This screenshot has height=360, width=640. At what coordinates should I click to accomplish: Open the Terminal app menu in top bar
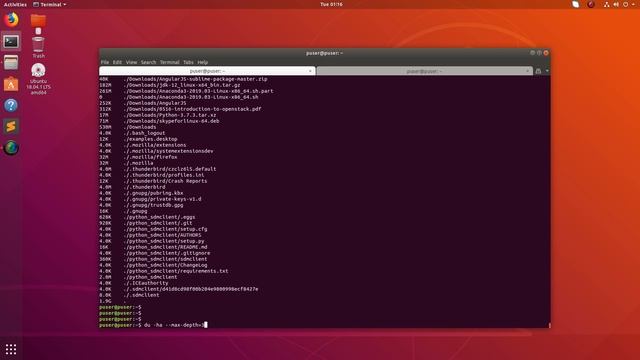[x=49, y=4]
